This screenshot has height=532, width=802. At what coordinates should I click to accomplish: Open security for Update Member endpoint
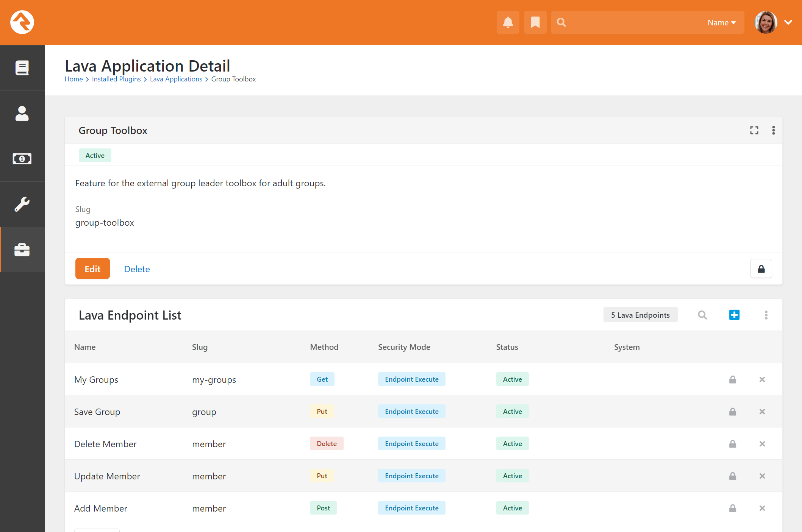pyautogui.click(x=732, y=476)
